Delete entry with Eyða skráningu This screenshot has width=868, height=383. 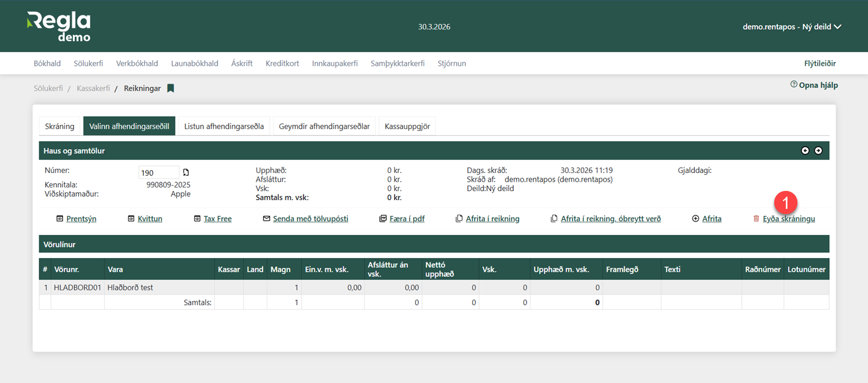coord(788,219)
